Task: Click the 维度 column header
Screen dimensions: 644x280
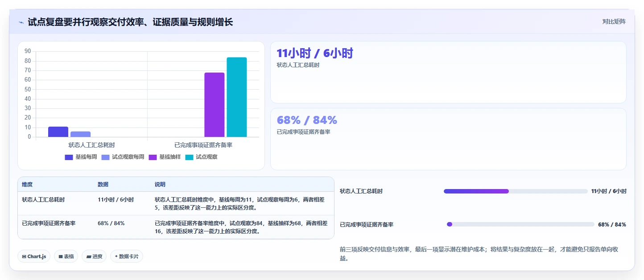Action: click(27, 185)
